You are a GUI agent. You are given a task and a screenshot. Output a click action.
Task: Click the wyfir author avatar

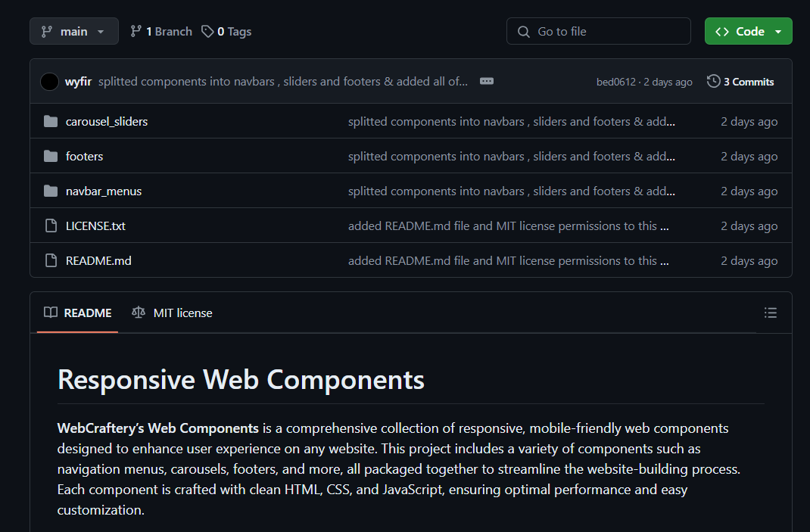(49, 82)
